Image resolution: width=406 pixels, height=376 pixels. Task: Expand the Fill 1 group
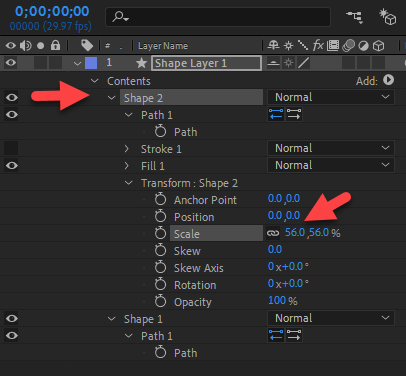pos(127,166)
